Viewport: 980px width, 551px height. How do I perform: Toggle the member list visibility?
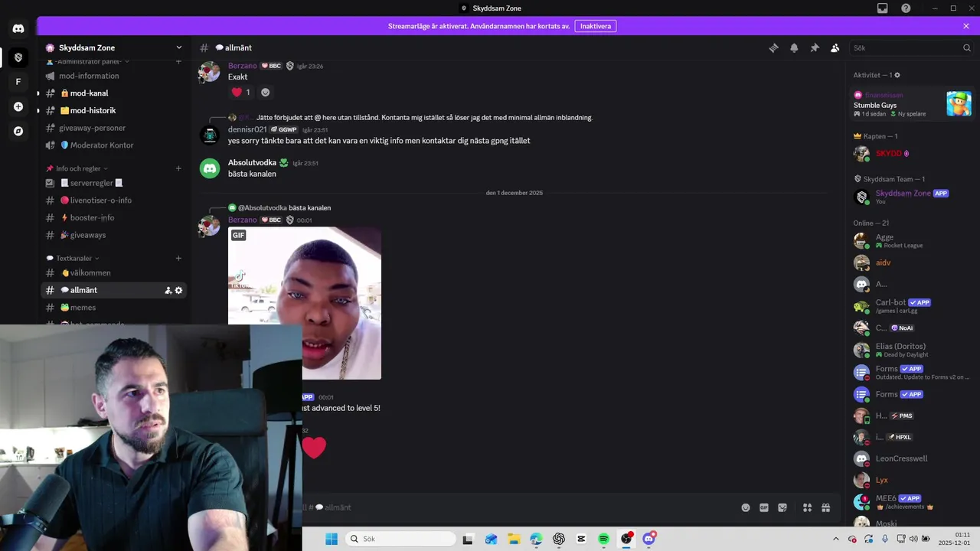point(835,47)
